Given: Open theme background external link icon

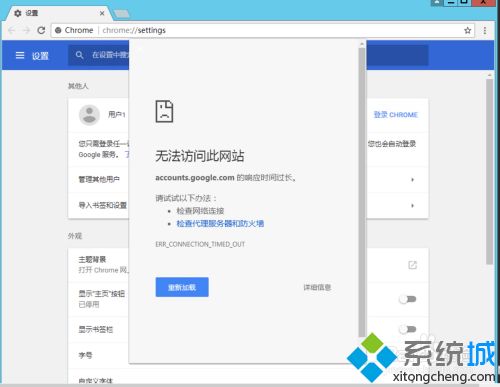Looking at the screenshot, I should [412, 265].
